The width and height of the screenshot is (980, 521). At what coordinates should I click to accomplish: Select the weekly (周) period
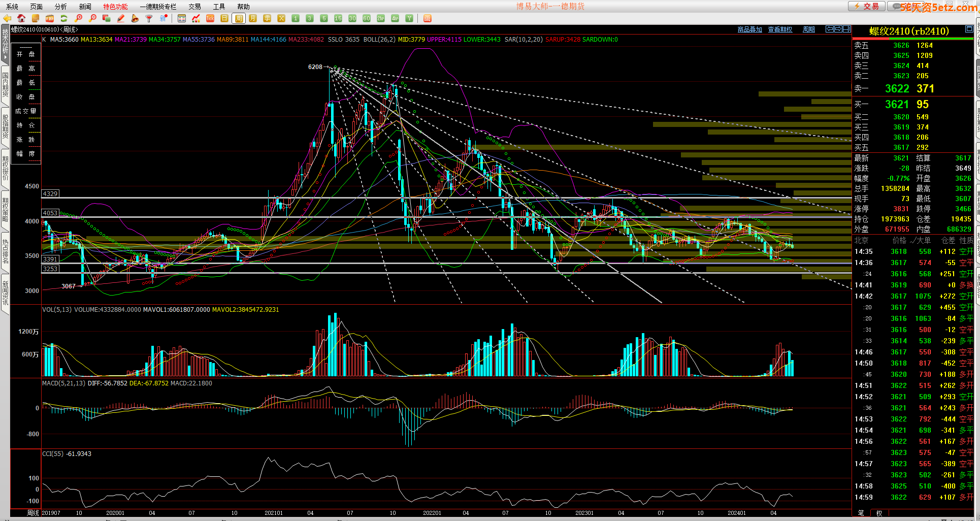(239, 18)
